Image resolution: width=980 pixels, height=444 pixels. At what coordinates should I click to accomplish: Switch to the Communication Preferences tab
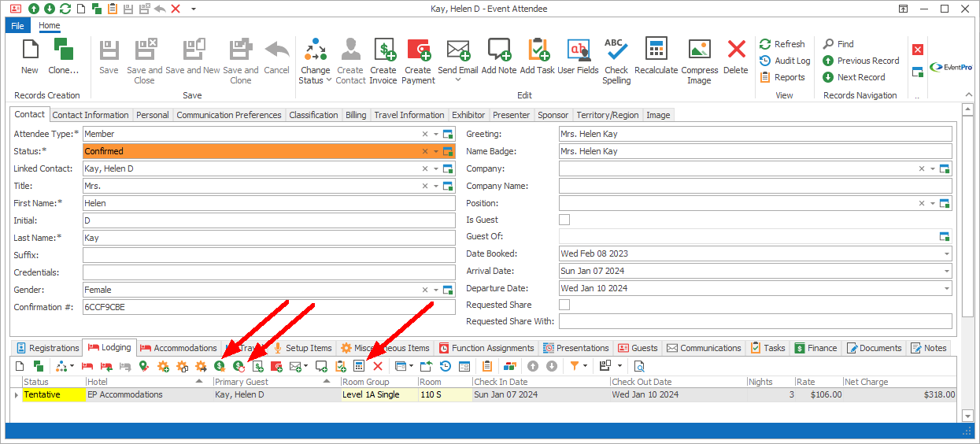click(228, 115)
